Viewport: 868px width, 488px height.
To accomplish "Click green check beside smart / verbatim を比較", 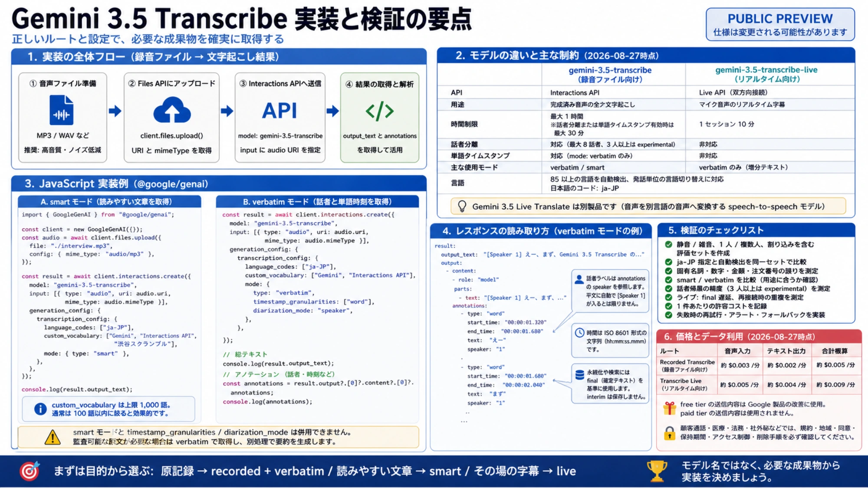I will 669,280.
